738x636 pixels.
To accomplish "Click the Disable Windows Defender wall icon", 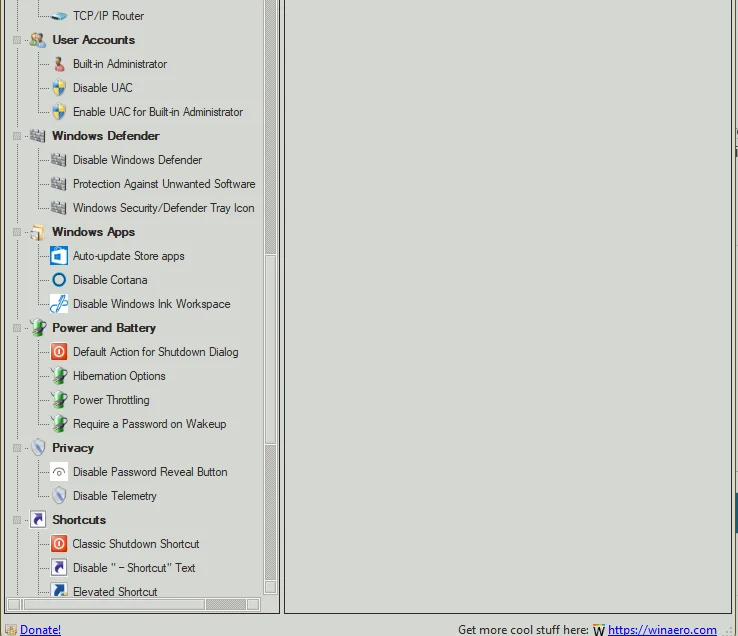I will coord(59,160).
